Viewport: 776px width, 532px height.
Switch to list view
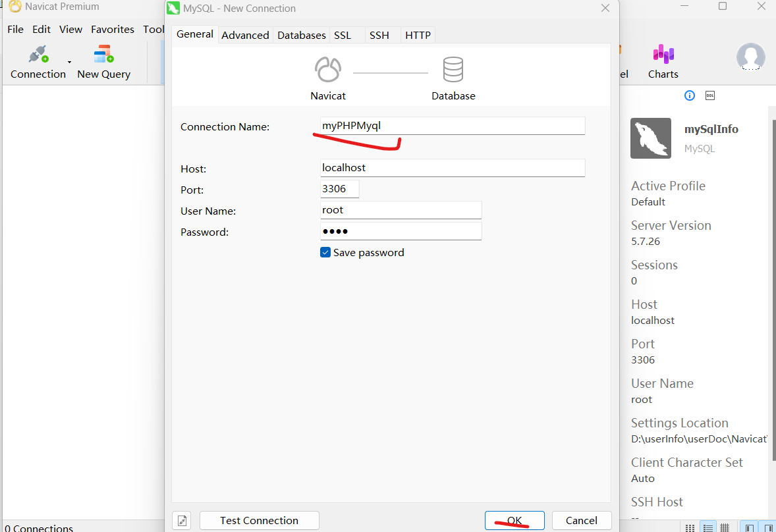click(x=707, y=527)
